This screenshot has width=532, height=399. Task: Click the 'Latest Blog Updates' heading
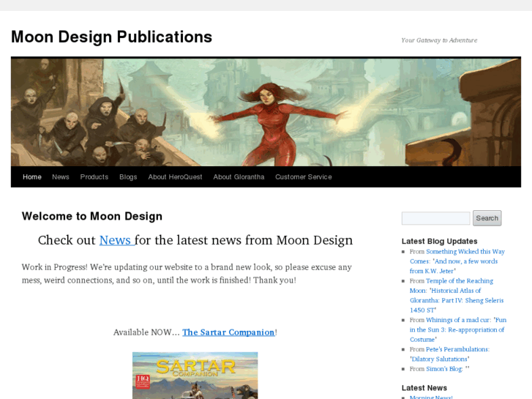click(x=439, y=241)
